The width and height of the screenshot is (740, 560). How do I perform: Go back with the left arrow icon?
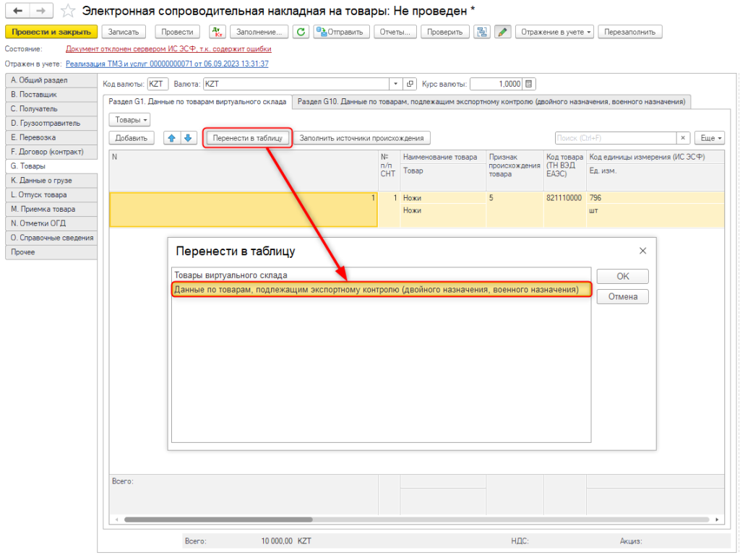pos(17,10)
